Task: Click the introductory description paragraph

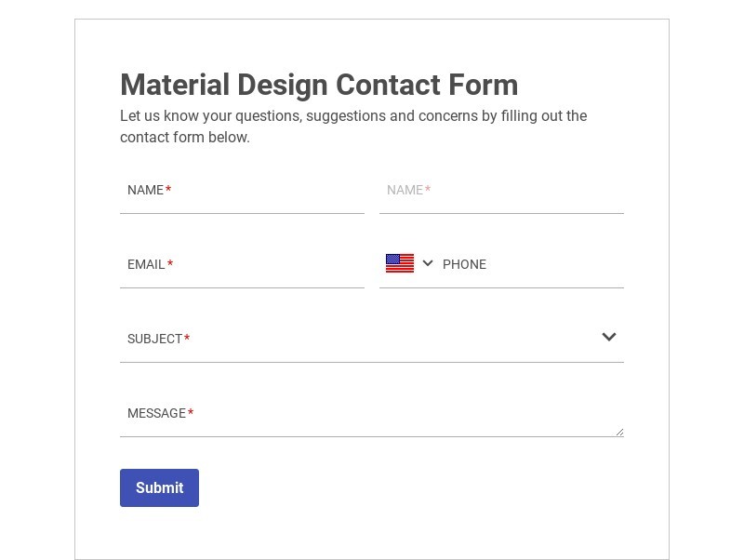Action: 353,127
